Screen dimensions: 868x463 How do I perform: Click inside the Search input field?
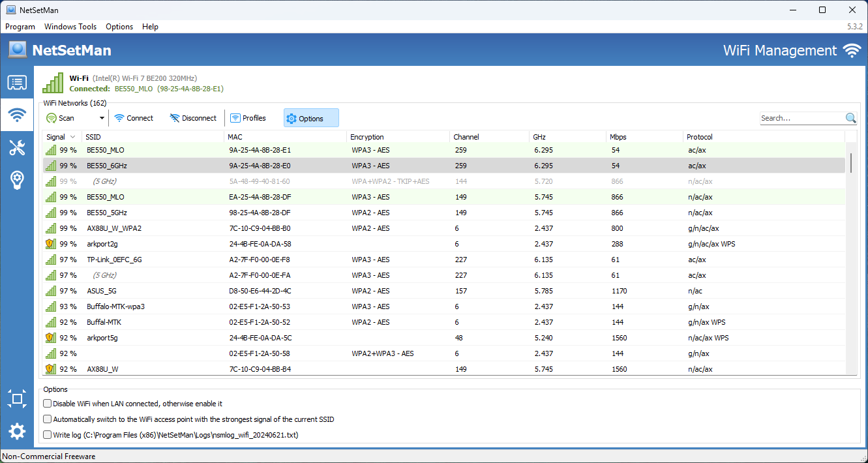[802, 118]
